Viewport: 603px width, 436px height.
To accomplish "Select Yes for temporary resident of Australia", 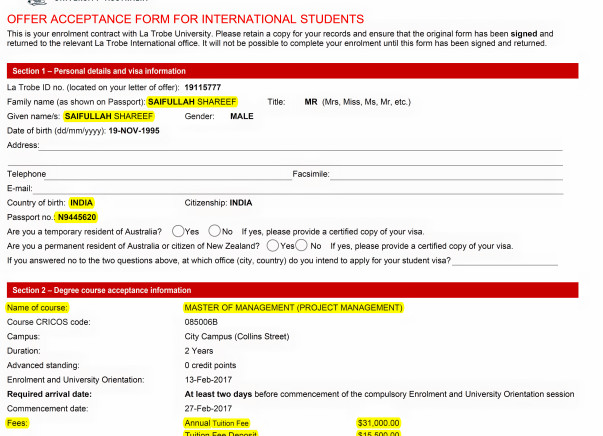I will [178, 231].
